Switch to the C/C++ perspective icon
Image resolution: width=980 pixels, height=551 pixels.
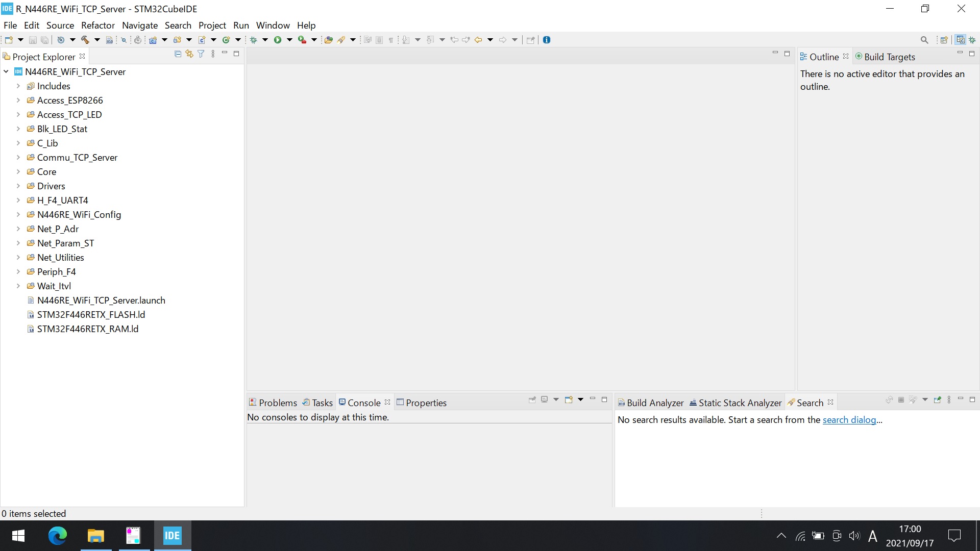(x=961, y=40)
